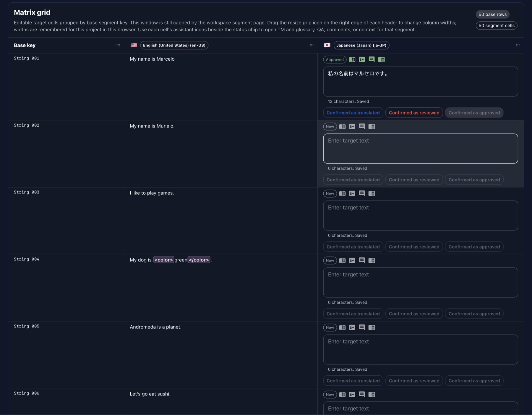Image resolution: width=532 pixels, height=415 pixels.
Task: Open context panel icon for String 006
Action: (372, 395)
